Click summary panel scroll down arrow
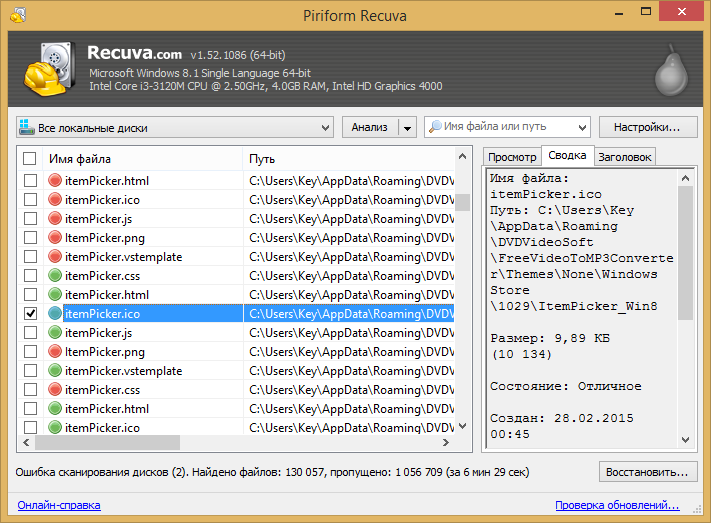 click(x=686, y=440)
